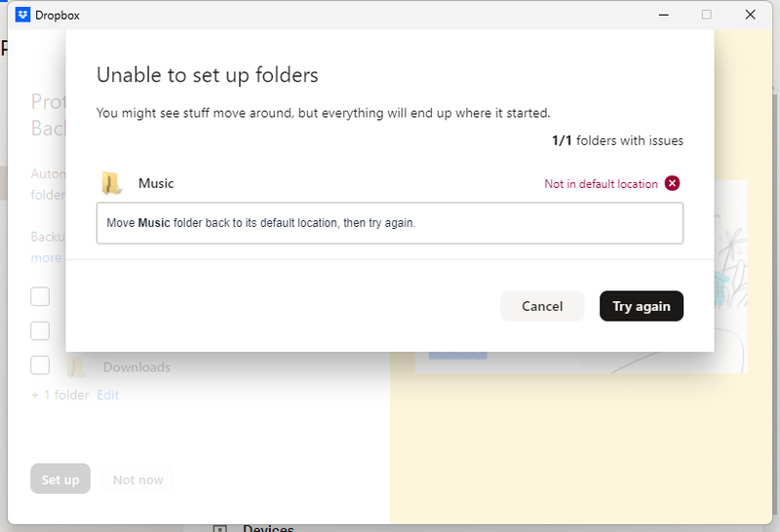Open the Edit link beside + 1 folder
The width and height of the screenshot is (780, 532).
108,395
